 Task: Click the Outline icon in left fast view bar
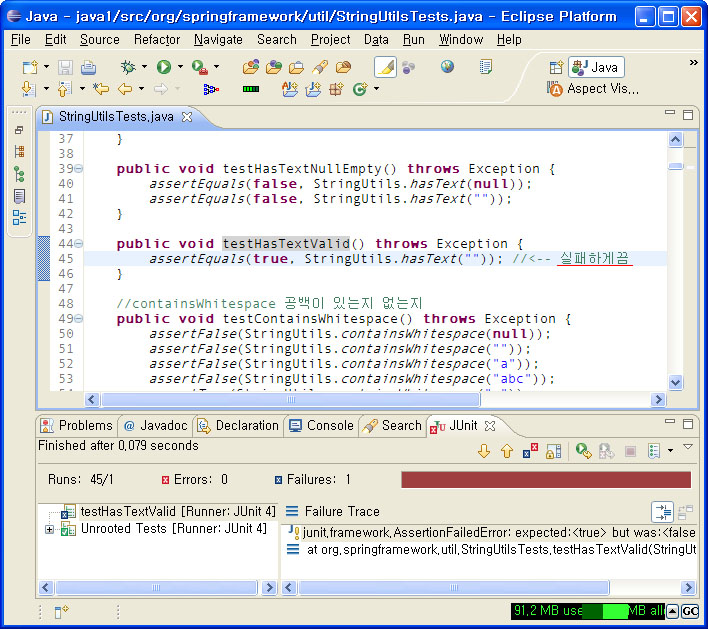coord(19,218)
